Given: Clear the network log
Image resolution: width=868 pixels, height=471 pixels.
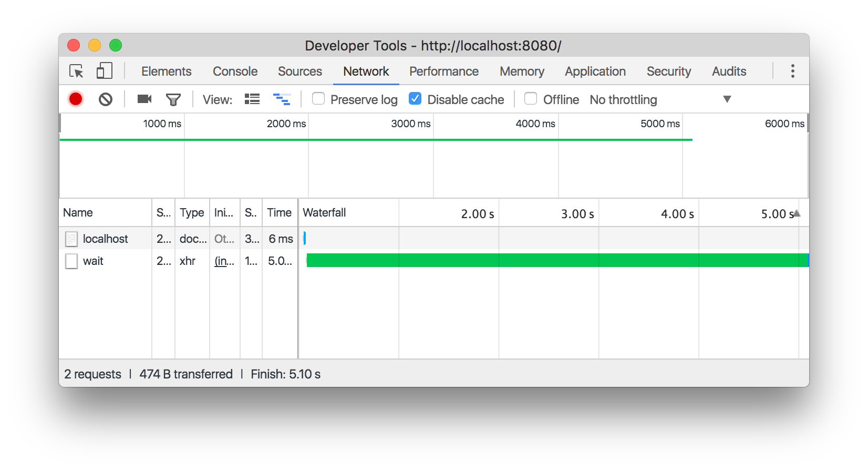Looking at the screenshot, I should (106, 99).
